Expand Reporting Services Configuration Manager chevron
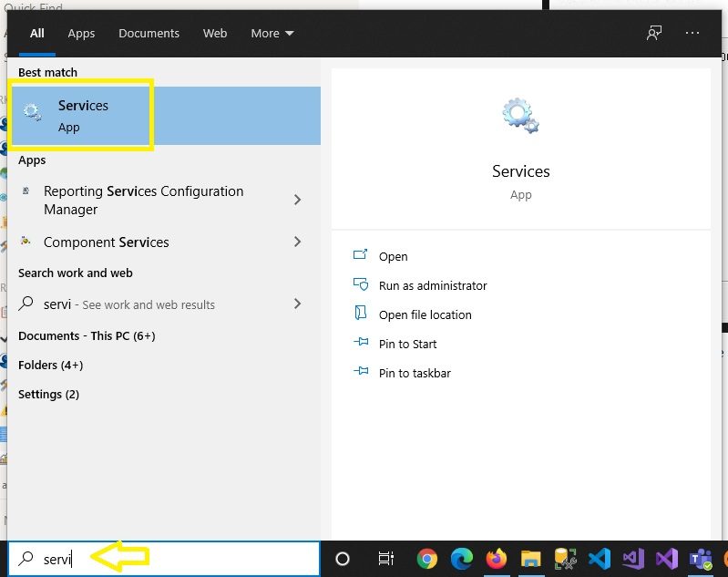Image resolution: width=728 pixels, height=577 pixels. tap(297, 200)
